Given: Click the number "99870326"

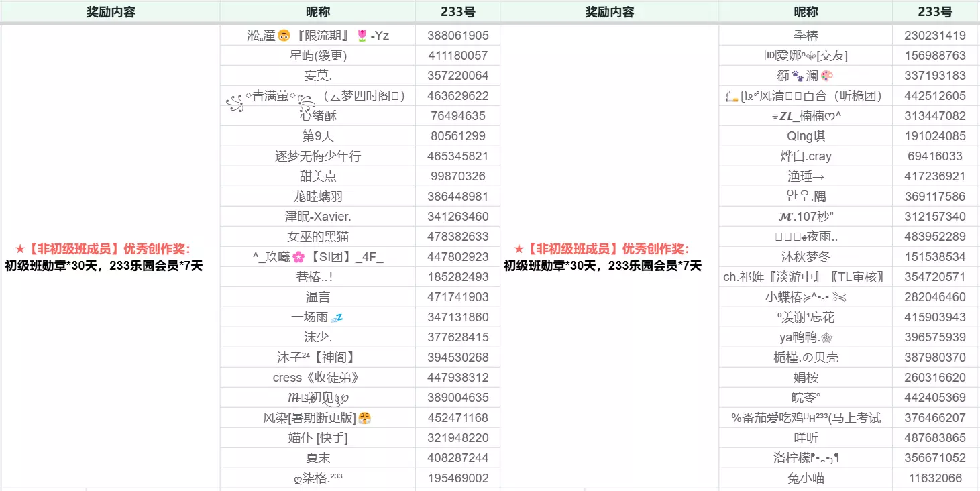Looking at the screenshot, I should coord(458,176).
